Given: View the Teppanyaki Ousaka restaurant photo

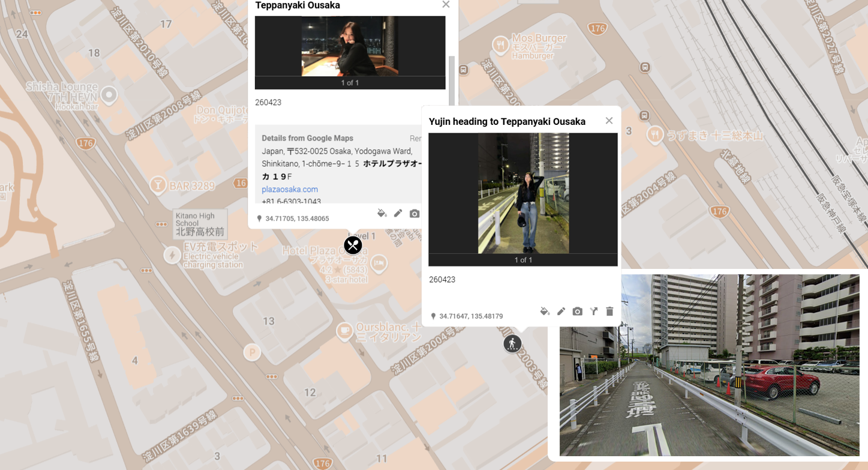Looking at the screenshot, I should 350,46.
